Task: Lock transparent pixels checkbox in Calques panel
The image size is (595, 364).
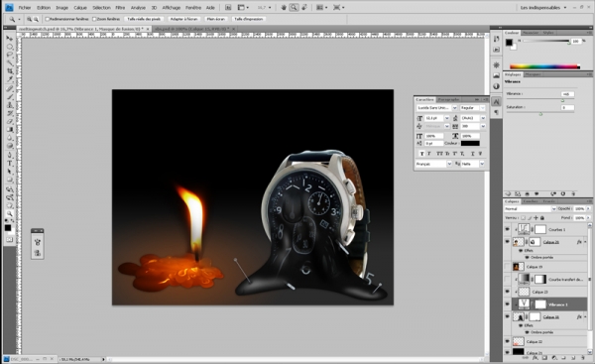Action: coord(523,218)
